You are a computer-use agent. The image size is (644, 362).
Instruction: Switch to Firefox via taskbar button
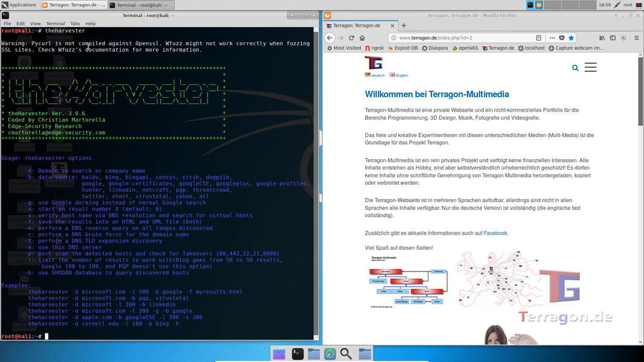74,5
